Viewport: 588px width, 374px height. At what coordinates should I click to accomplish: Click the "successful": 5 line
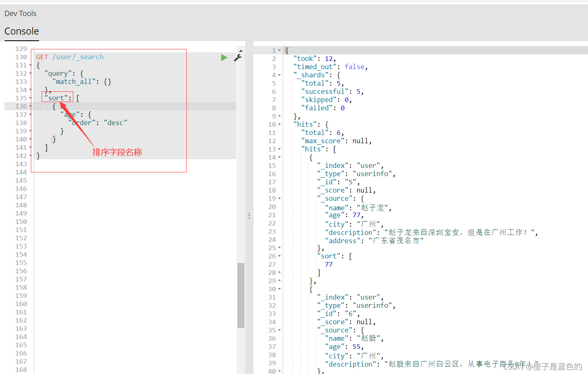coord(332,92)
